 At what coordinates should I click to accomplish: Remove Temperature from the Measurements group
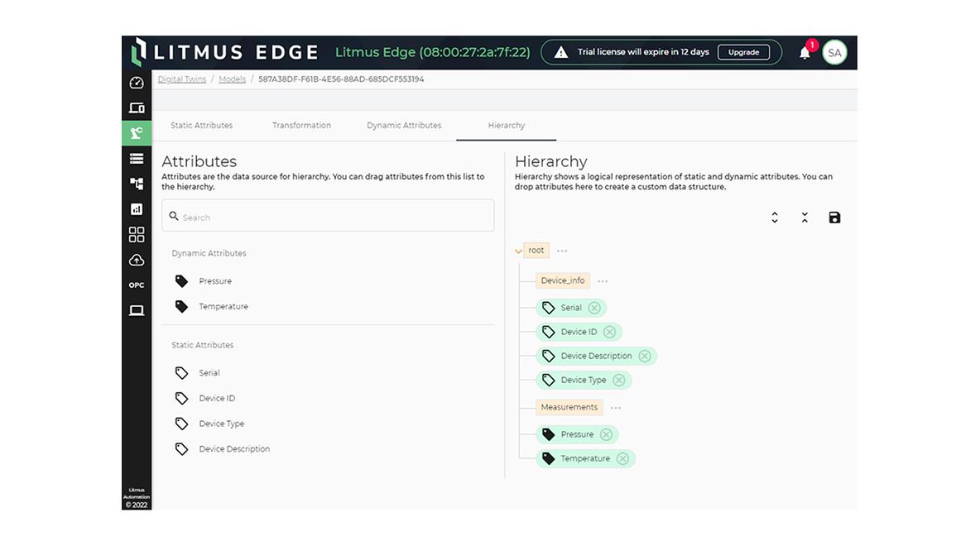click(622, 459)
